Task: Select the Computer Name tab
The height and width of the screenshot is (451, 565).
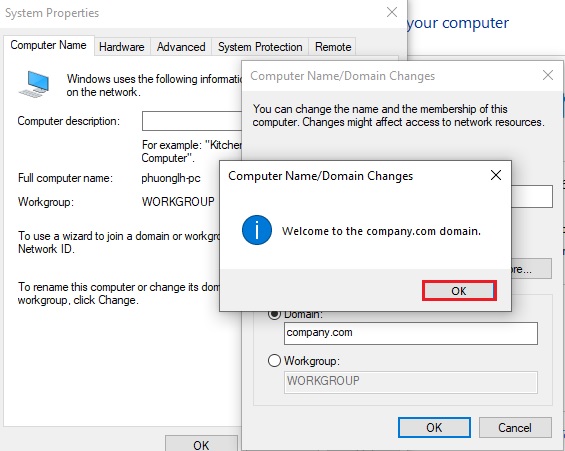Action: pyautogui.click(x=49, y=45)
